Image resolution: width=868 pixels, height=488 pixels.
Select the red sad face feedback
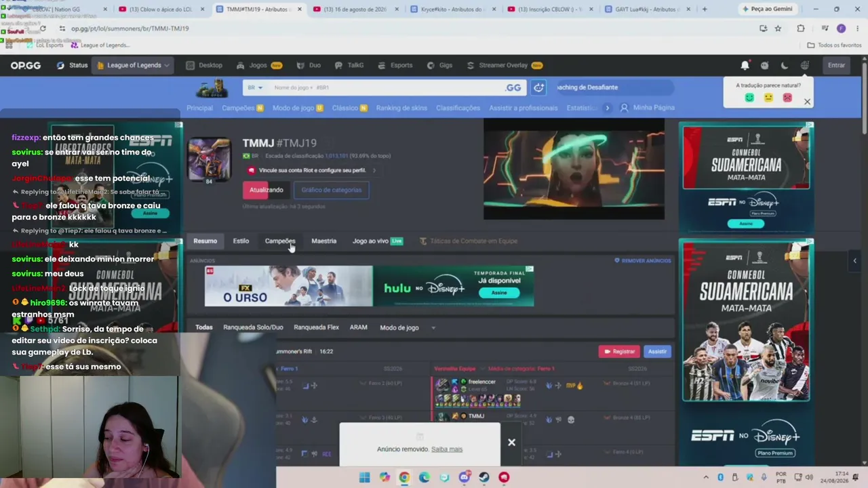tap(787, 98)
